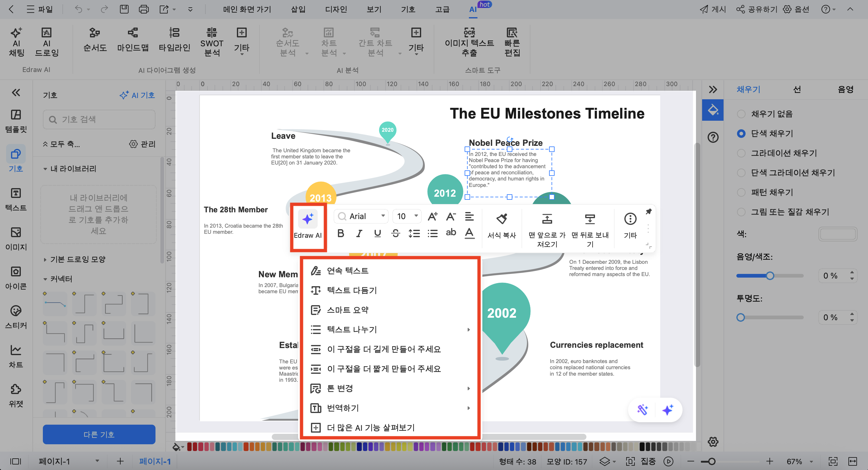
Task: Open AI 채팅 tool
Action: [x=16, y=42]
